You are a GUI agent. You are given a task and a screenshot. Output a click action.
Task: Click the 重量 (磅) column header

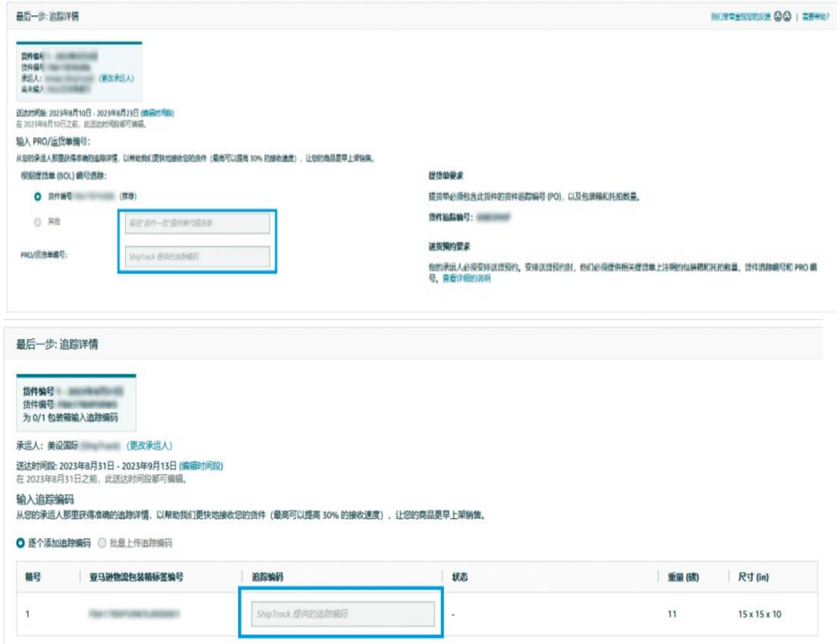pos(683,577)
